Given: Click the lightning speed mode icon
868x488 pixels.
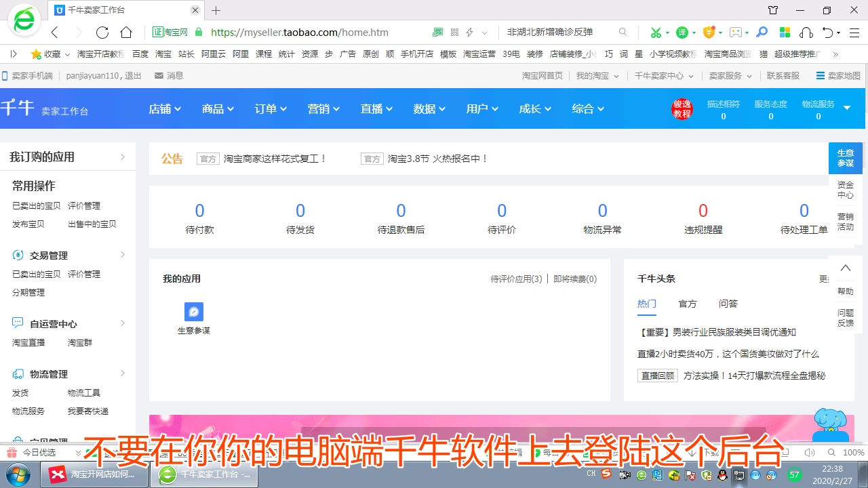Looking at the screenshot, I should [469, 33].
